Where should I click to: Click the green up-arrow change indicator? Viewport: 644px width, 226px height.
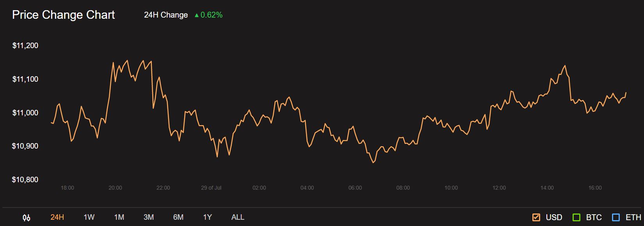point(197,15)
